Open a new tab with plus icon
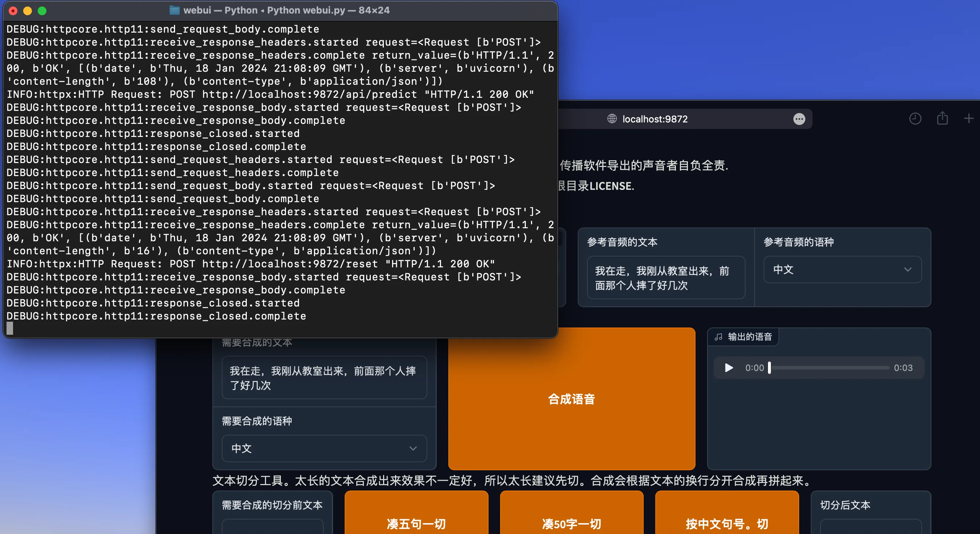Image resolution: width=980 pixels, height=534 pixels. 969,119
